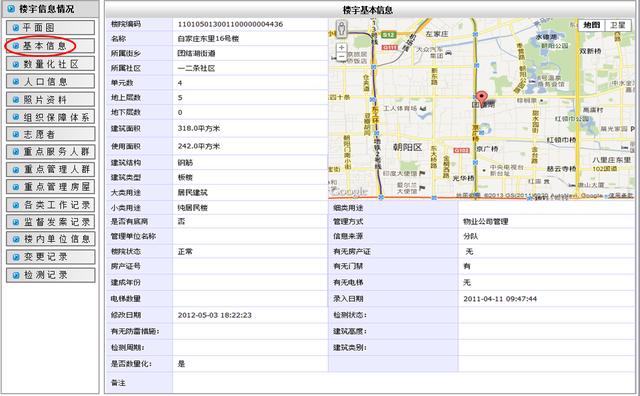Click the red location marker on map
Image resolution: width=640 pixels, height=396 pixels.
482,98
